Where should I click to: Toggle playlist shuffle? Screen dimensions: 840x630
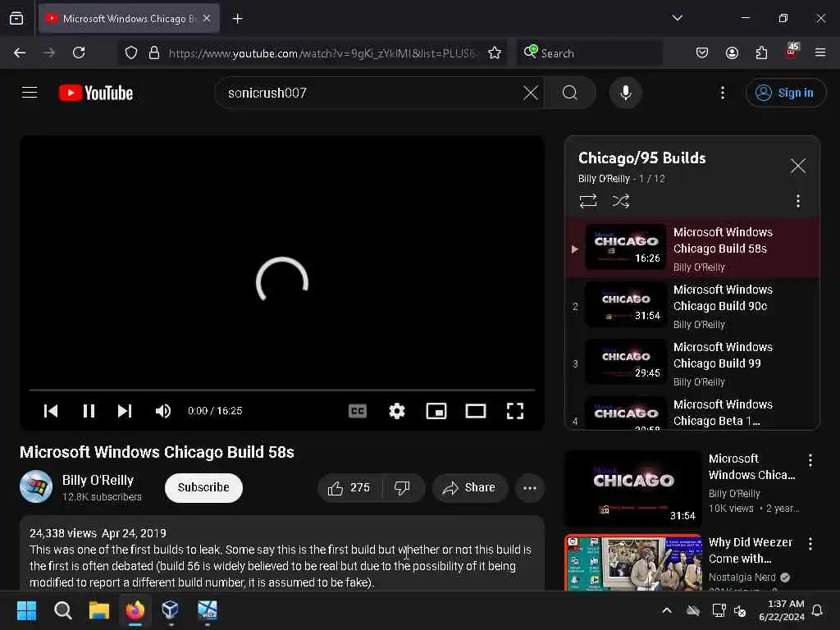tap(620, 201)
